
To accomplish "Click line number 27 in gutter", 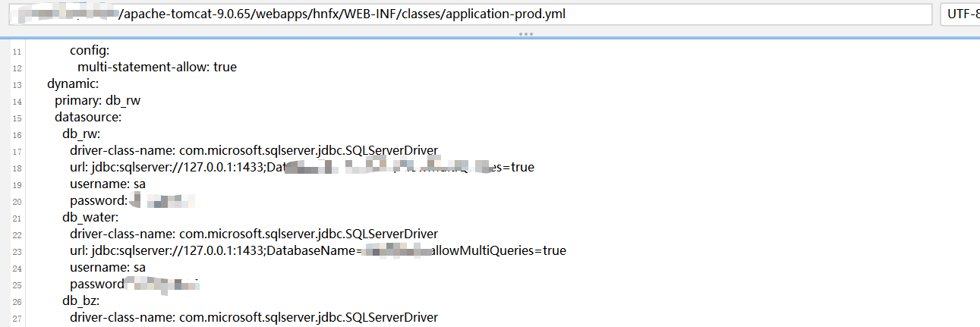I will tap(17, 318).
